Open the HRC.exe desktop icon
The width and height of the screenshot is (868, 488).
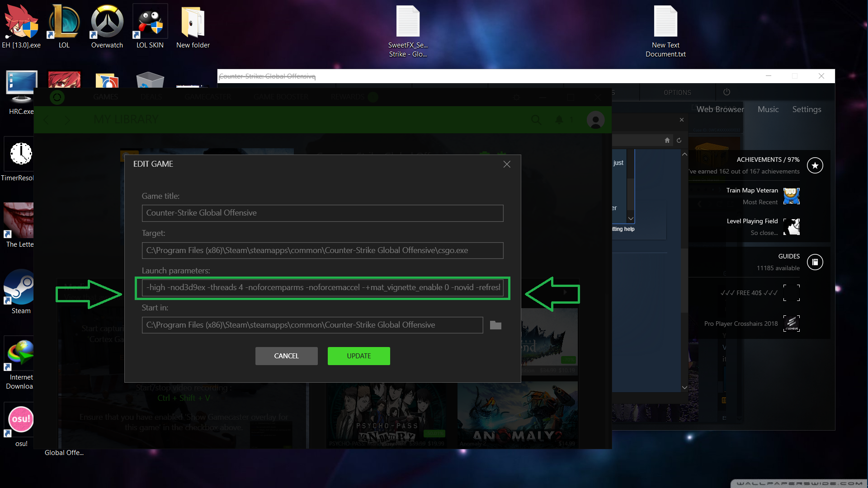coord(21,93)
